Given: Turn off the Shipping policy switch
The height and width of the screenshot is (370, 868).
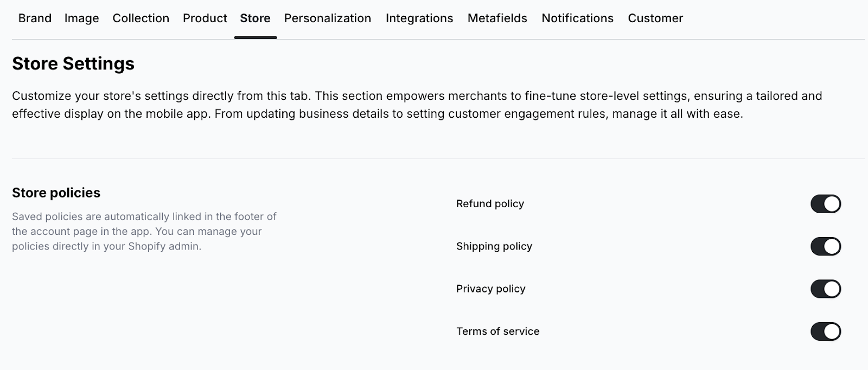Looking at the screenshot, I should pyautogui.click(x=826, y=246).
